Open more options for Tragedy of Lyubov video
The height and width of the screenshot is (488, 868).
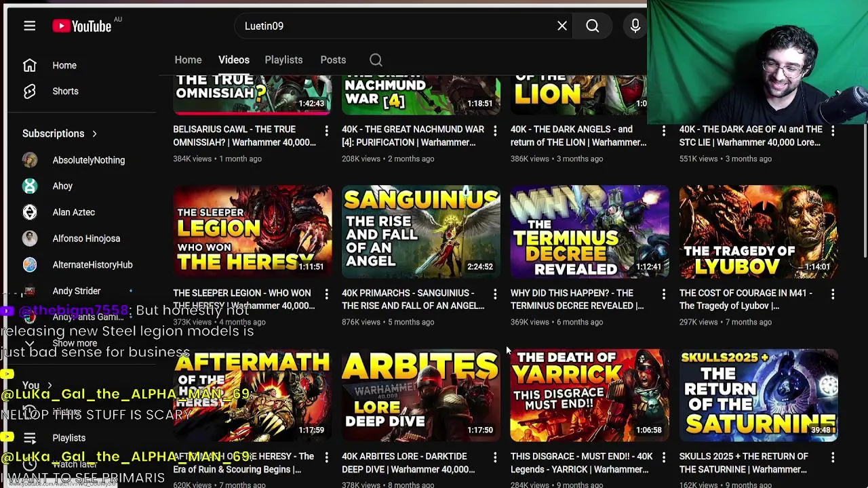[x=833, y=294]
